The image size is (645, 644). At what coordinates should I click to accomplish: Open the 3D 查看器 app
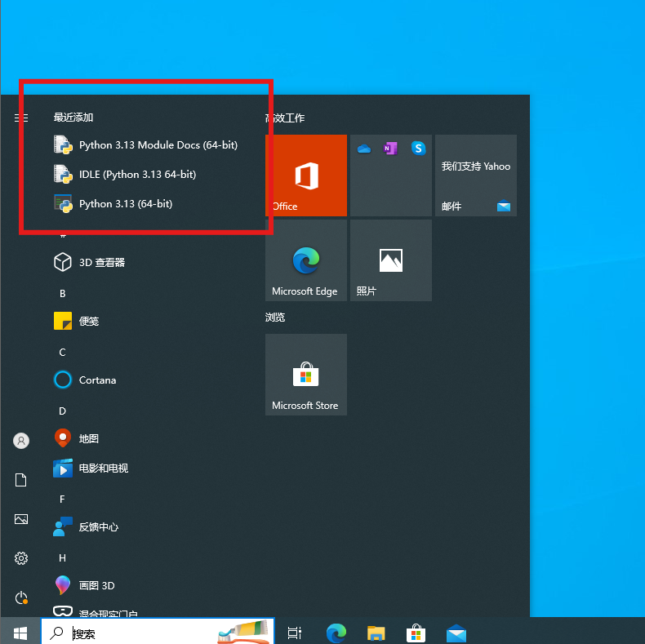coord(101,263)
